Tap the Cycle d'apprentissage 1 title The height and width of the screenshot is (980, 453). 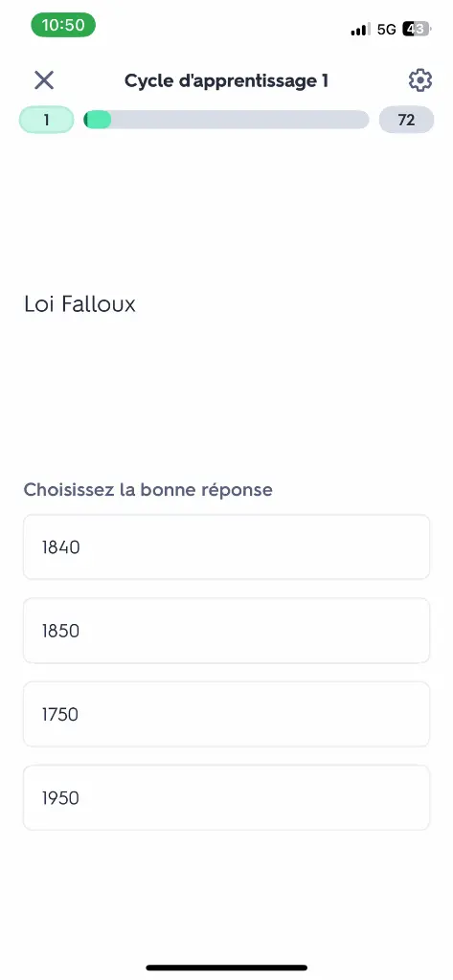(226, 80)
